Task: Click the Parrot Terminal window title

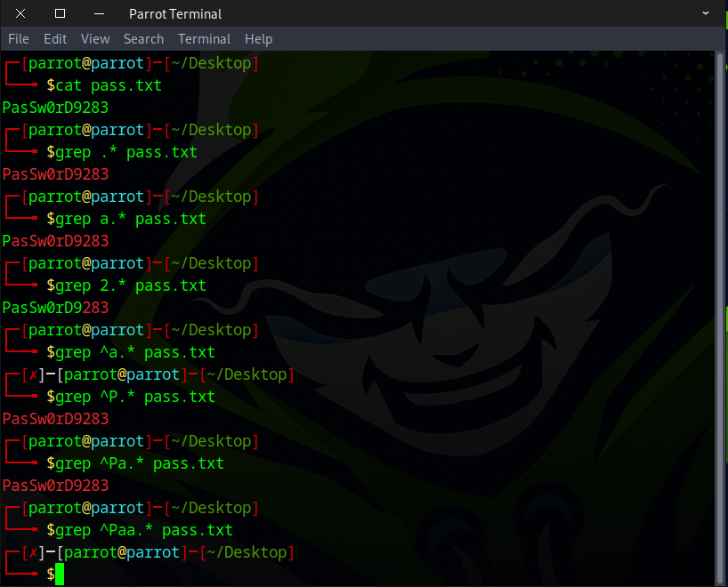Action: pyautogui.click(x=175, y=13)
